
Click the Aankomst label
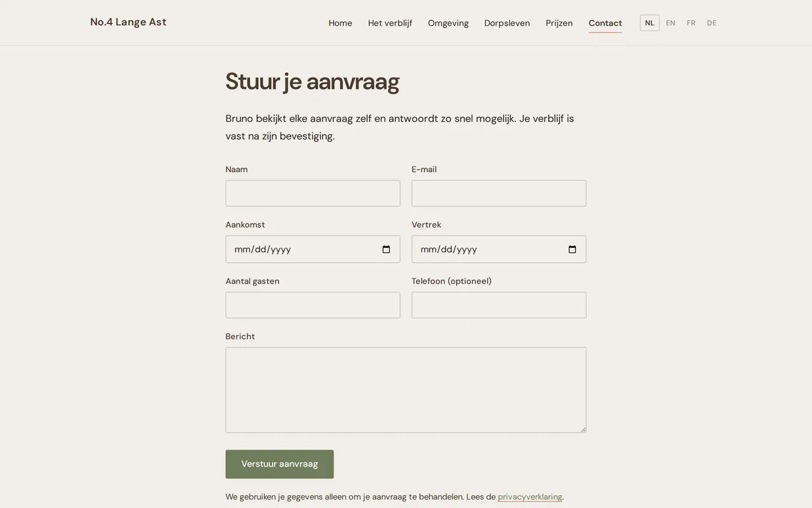(245, 225)
